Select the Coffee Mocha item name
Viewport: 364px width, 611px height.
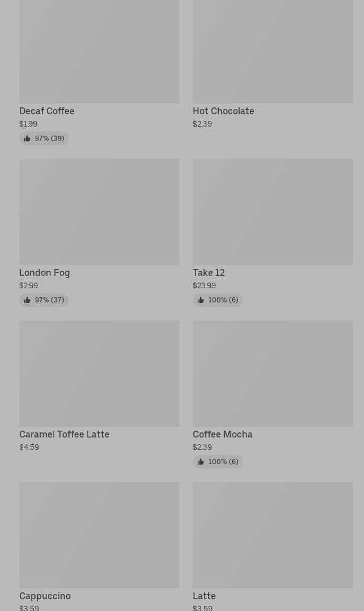(223, 435)
